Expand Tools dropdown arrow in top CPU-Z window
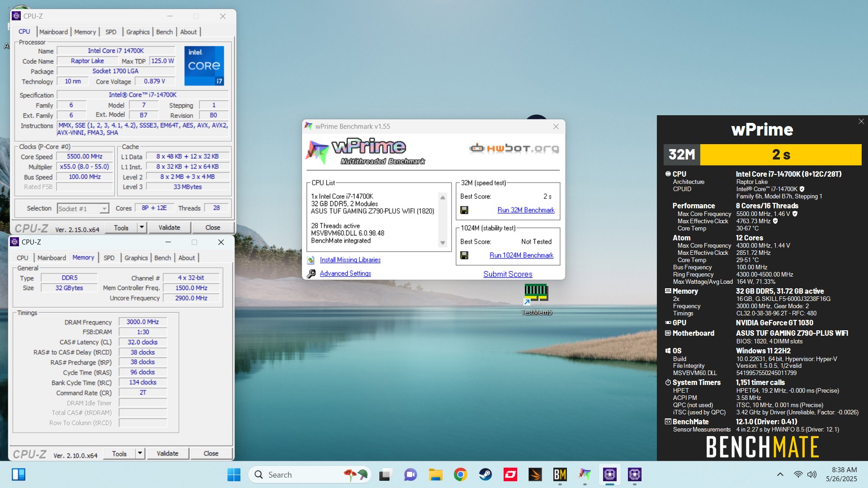 pyautogui.click(x=142, y=227)
